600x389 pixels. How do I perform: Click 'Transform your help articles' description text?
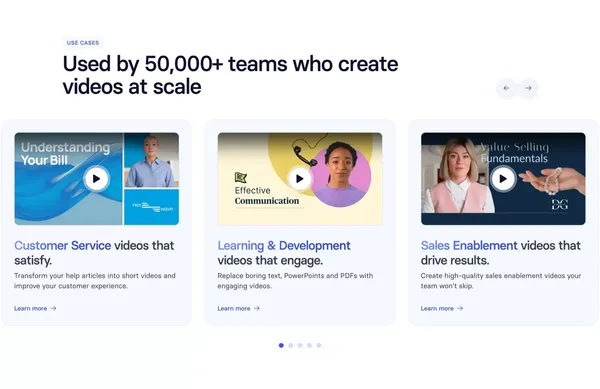click(95, 281)
